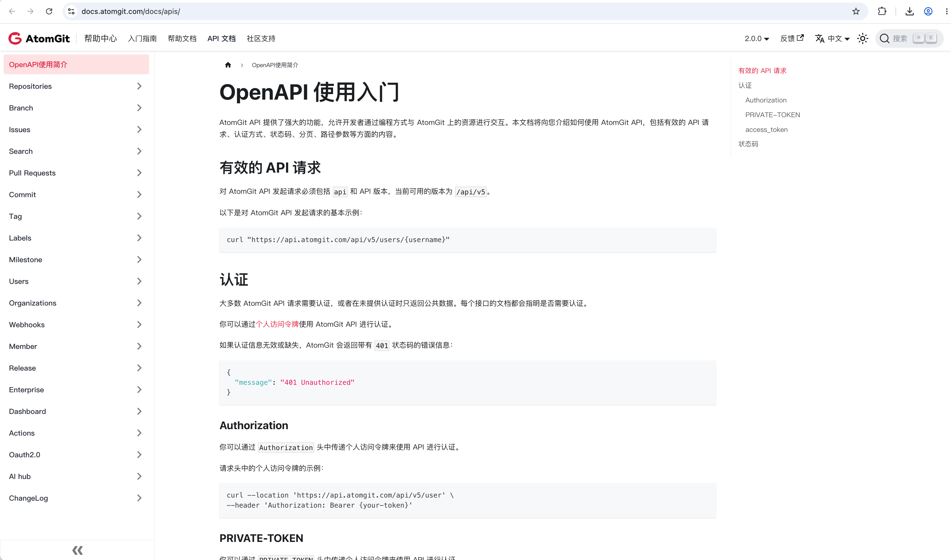The width and height of the screenshot is (951, 560).
Task: Select OpenAPI使用简介 in sidebar
Action: coord(76,65)
